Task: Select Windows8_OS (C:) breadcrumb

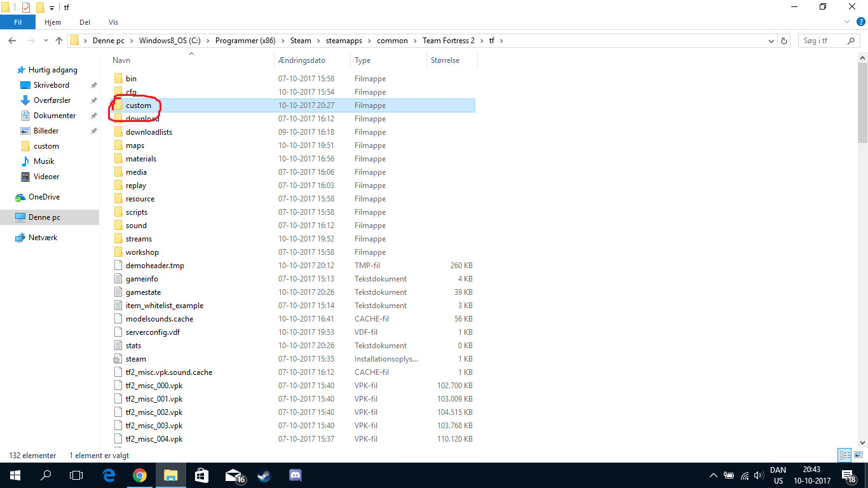Action: [170, 41]
